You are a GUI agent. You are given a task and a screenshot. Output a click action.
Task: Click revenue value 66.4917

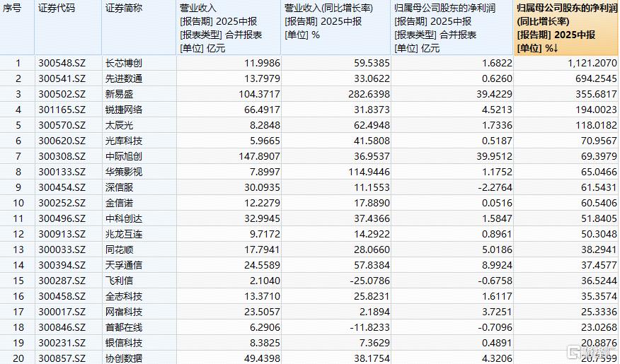(262, 110)
